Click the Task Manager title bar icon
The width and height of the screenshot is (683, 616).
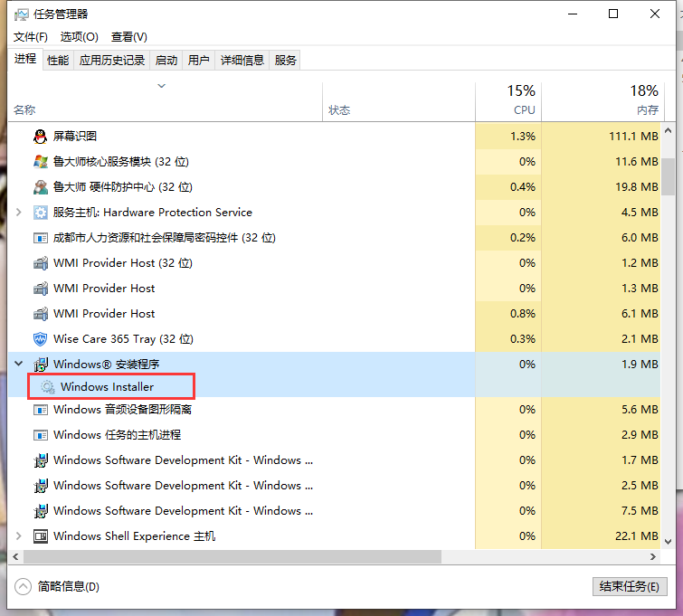[x=21, y=14]
